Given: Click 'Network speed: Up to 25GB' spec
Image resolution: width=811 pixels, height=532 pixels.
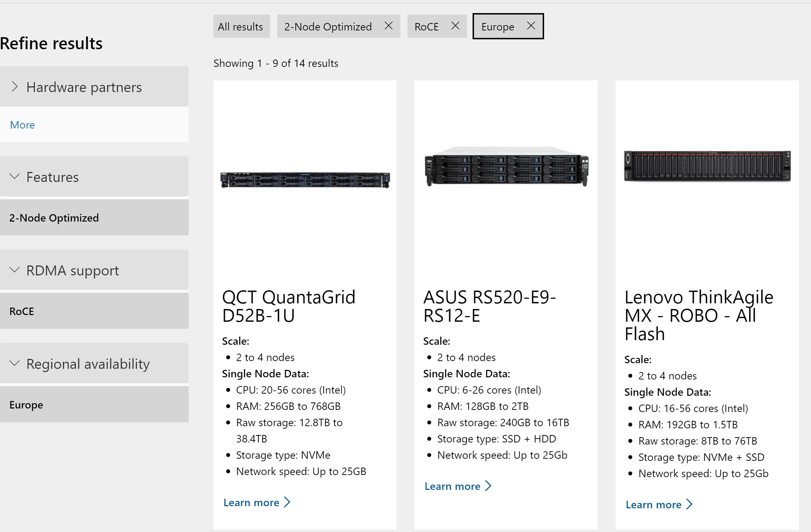Looking at the screenshot, I should pos(301,471).
